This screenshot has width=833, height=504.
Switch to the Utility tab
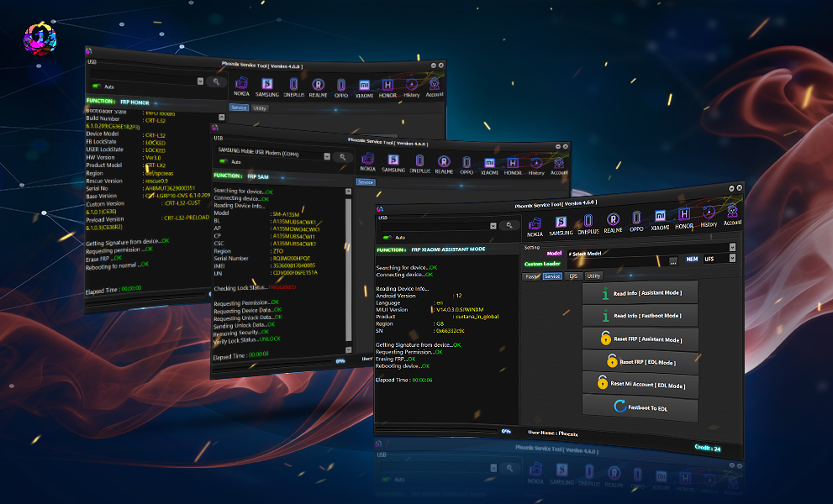tap(593, 276)
